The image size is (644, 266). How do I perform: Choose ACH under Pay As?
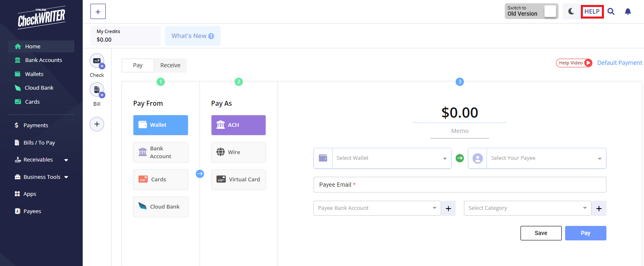(238, 125)
